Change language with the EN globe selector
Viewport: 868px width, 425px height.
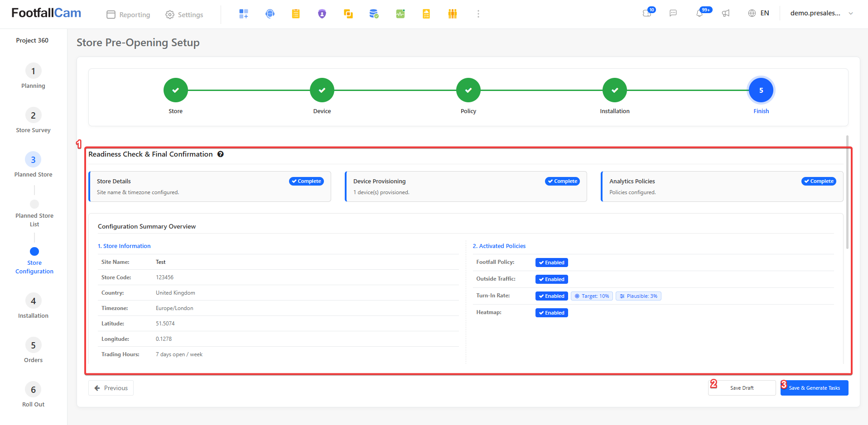click(x=759, y=13)
